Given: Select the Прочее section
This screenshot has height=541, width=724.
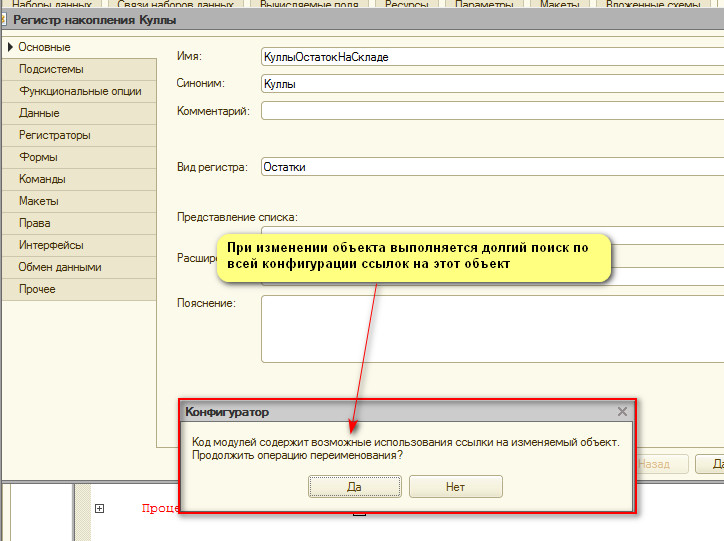Looking at the screenshot, I should pos(37,289).
